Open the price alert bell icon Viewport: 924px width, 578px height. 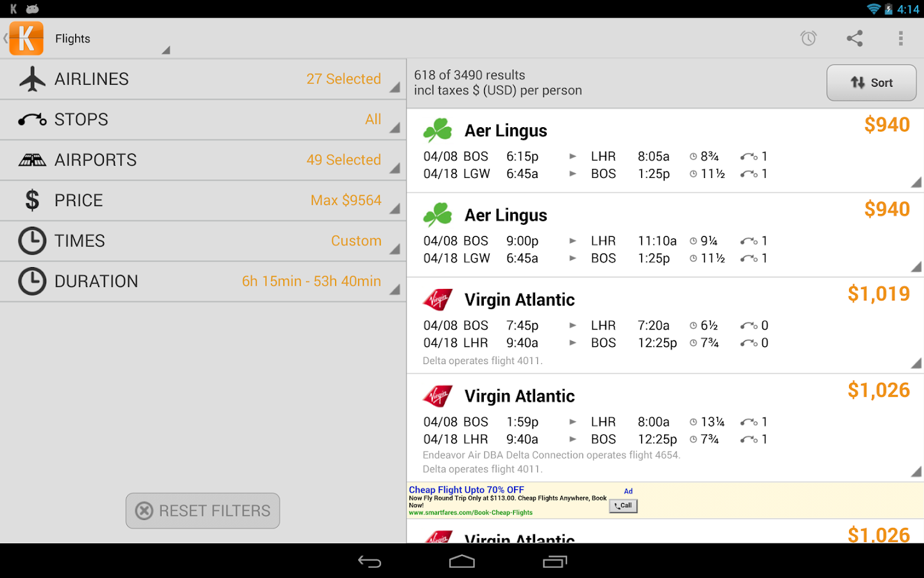click(x=808, y=38)
